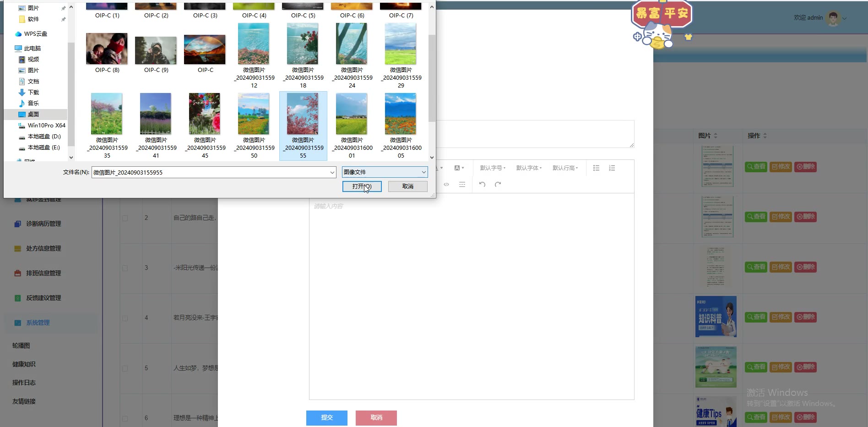Click the Win10Pro X64 drive icon
Viewport: 868px width, 427px height.
tap(22, 125)
